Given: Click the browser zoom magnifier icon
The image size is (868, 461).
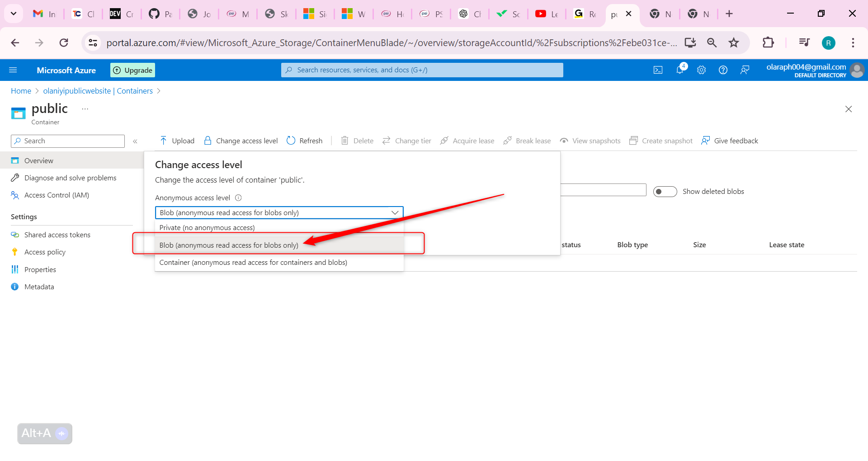Looking at the screenshot, I should (x=712, y=43).
